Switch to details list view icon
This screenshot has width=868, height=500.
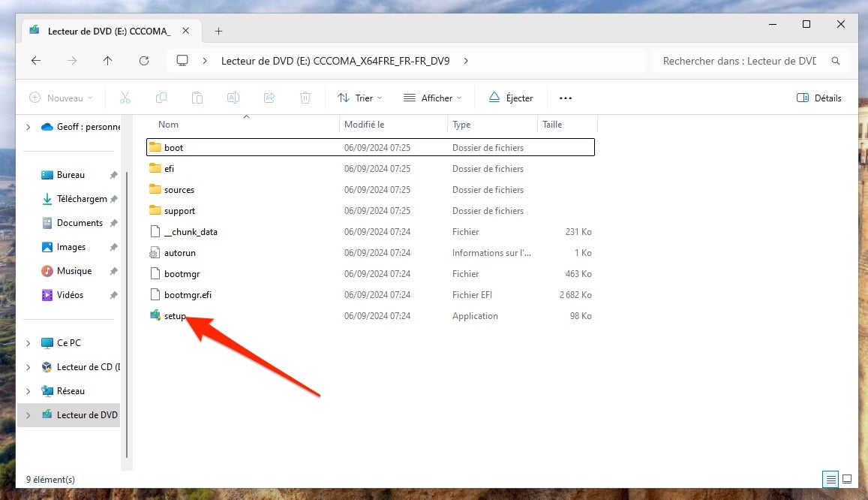(x=830, y=479)
